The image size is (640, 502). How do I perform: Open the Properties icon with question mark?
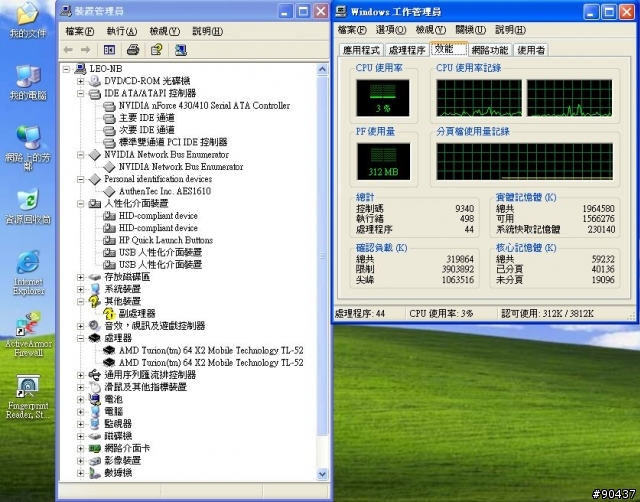157,50
